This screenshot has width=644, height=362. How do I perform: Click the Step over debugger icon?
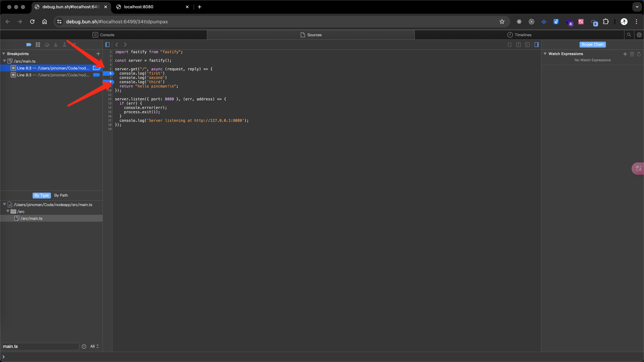(x=47, y=45)
